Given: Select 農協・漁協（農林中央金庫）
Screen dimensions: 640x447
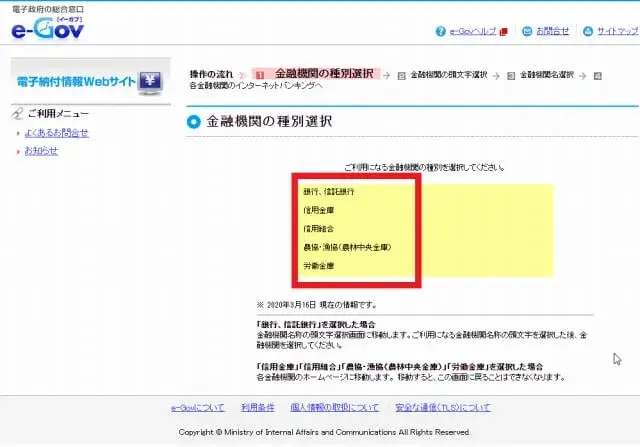Looking at the screenshot, I should (347, 247).
